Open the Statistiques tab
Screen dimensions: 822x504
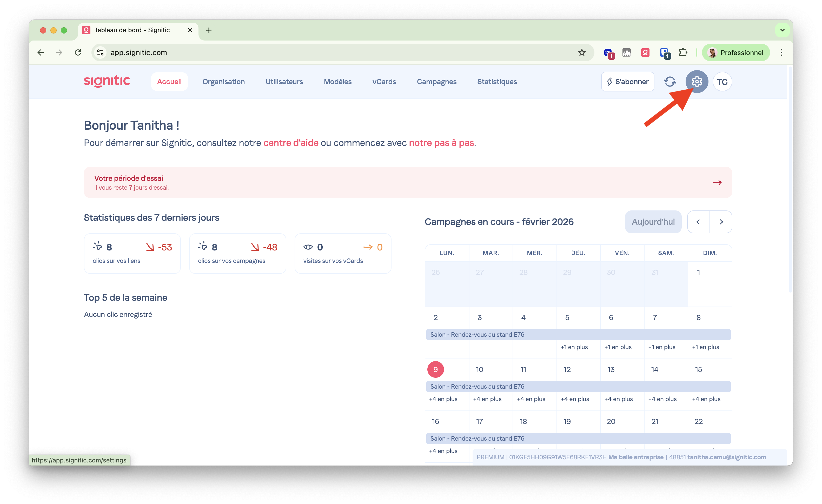tap(497, 82)
